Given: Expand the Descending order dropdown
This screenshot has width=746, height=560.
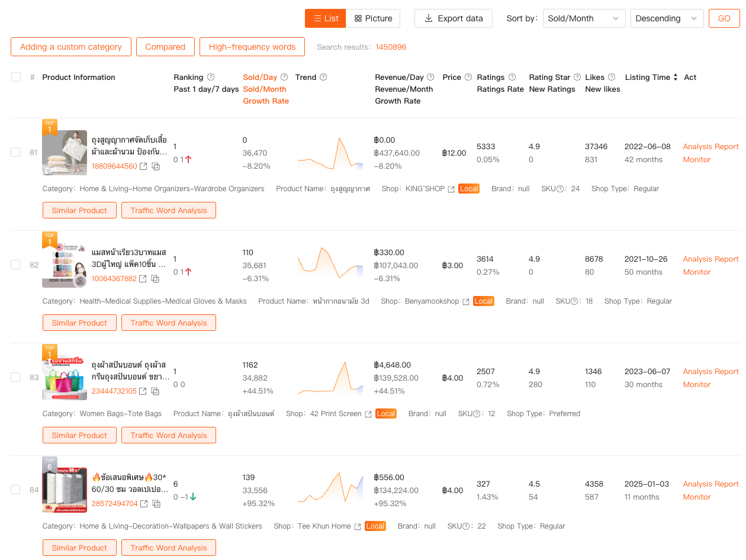Looking at the screenshot, I should click(667, 18).
